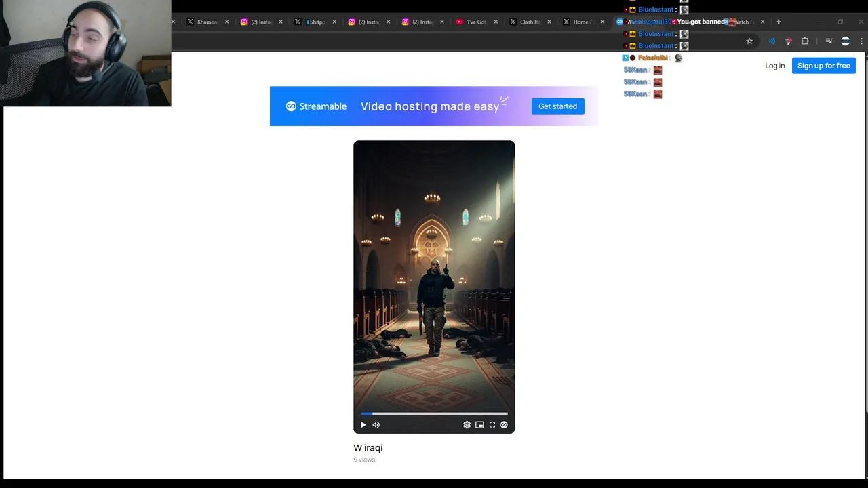Open the browser media controls icon
The image size is (868, 488).
point(829,41)
